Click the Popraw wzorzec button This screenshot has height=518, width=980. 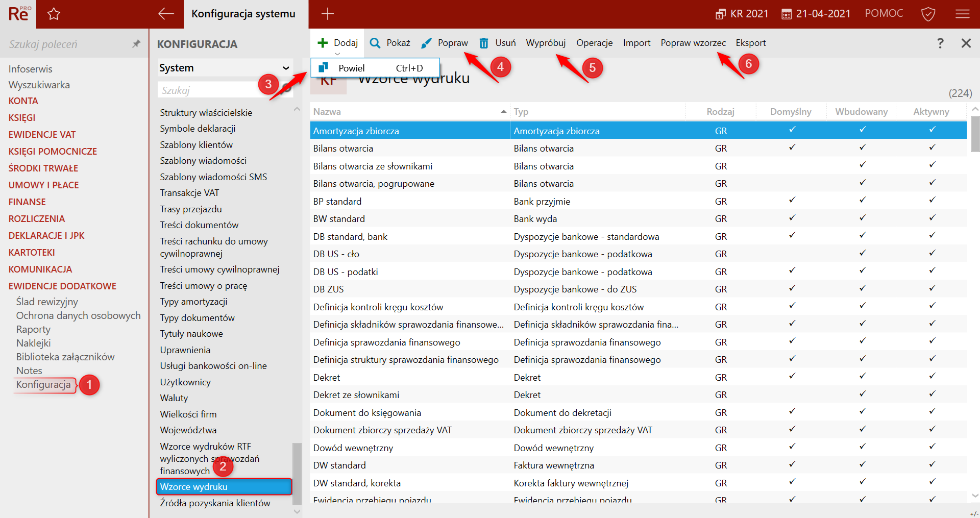pos(693,43)
